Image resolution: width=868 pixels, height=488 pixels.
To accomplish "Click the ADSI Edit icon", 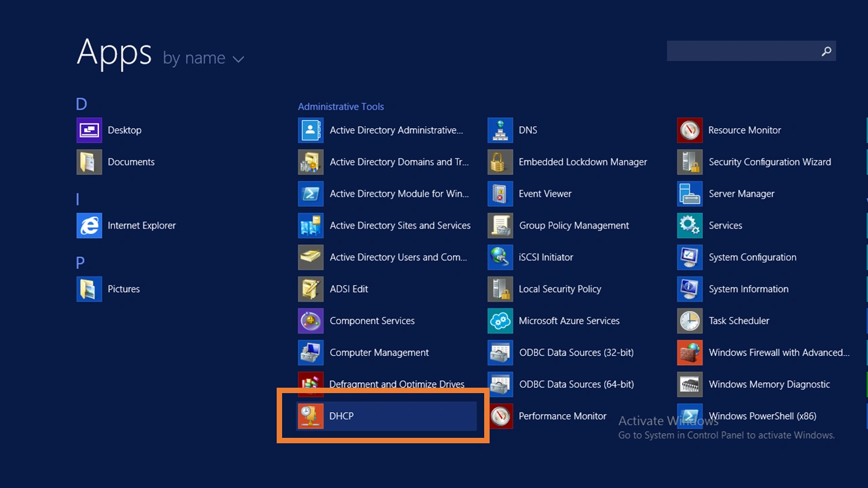I will pyautogui.click(x=311, y=289).
